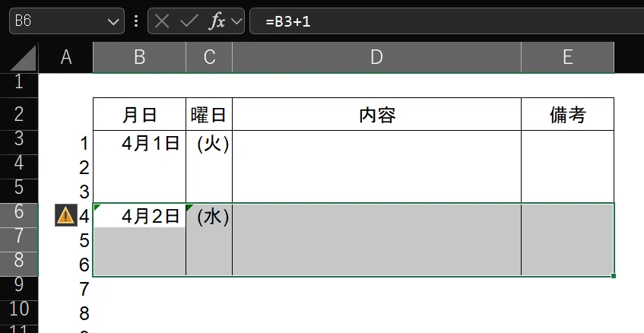Click the Enter checkmark formula bar icon
Viewport: 644px width, 333px height.
tap(189, 21)
